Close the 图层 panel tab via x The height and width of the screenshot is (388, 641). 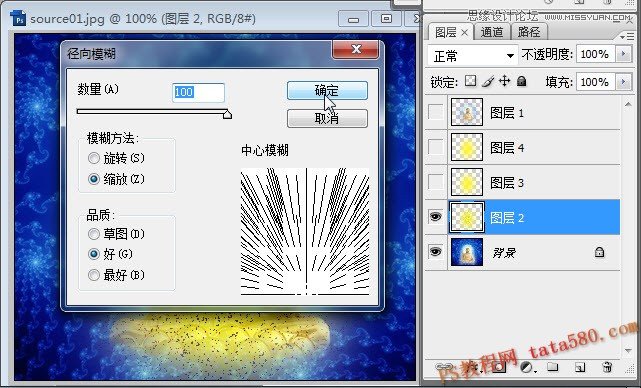point(464,32)
